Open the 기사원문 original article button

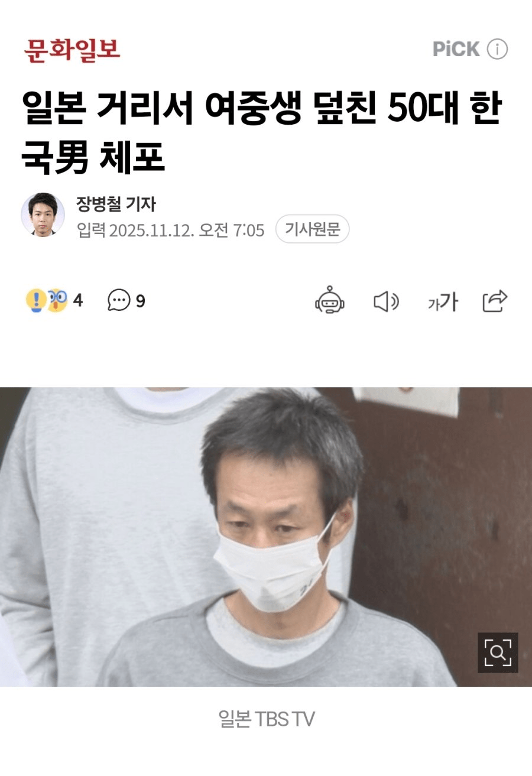click(x=312, y=229)
